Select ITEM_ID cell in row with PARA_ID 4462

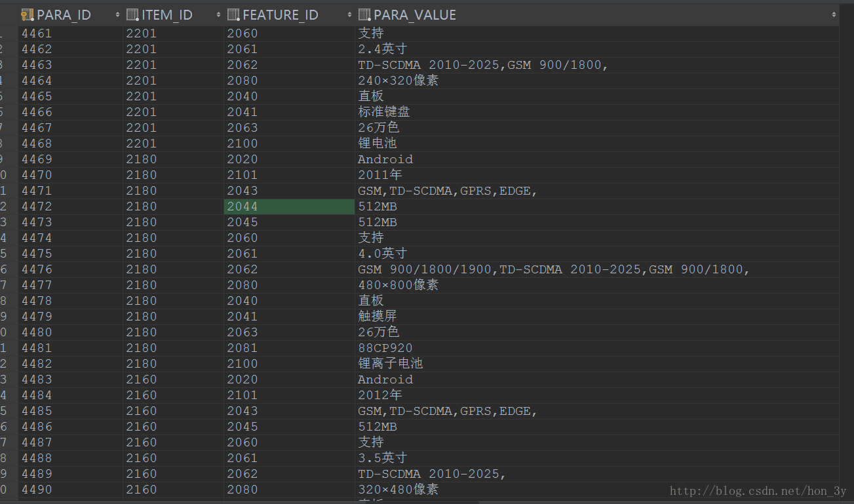[x=173, y=49]
